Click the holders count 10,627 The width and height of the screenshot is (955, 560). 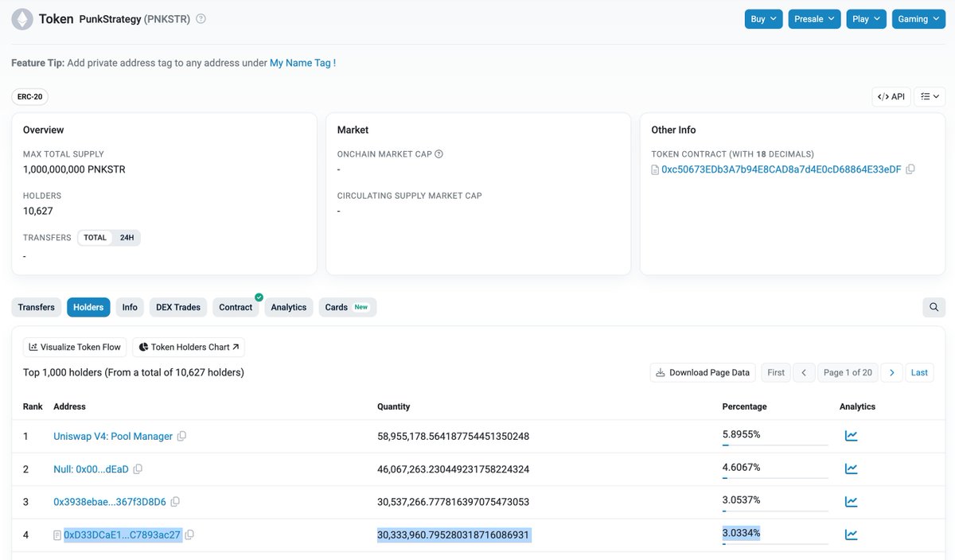click(38, 211)
